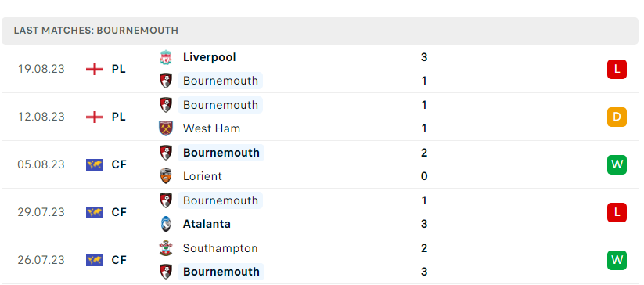Click the West Ham club crest

[x=166, y=128]
